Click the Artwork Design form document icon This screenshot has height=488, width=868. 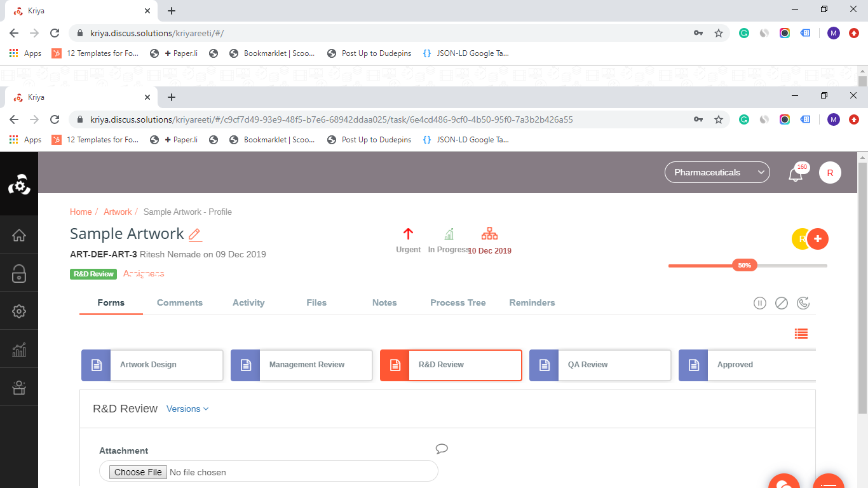[x=96, y=365]
